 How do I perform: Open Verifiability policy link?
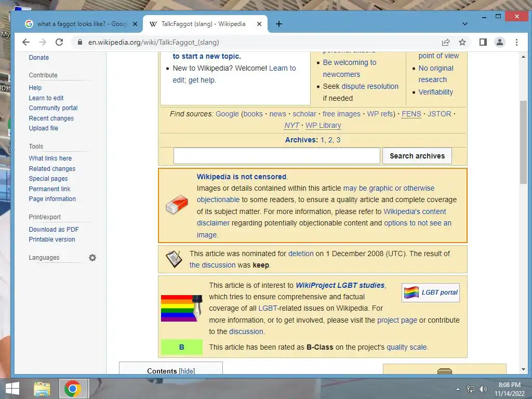click(436, 92)
